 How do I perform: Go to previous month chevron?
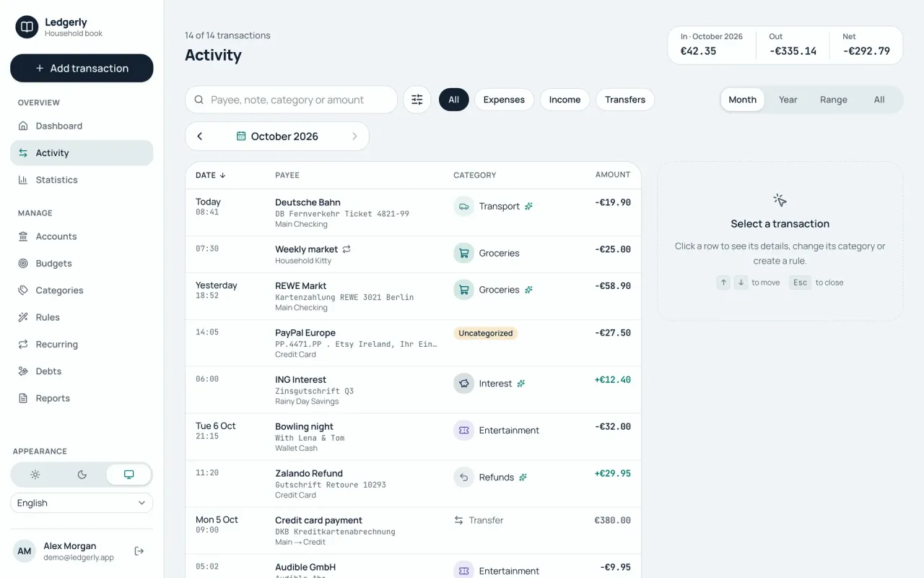point(200,136)
